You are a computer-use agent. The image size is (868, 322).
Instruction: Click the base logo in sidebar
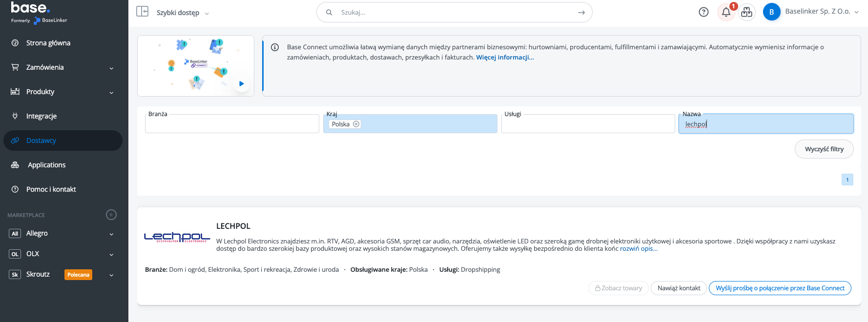click(x=39, y=13)
